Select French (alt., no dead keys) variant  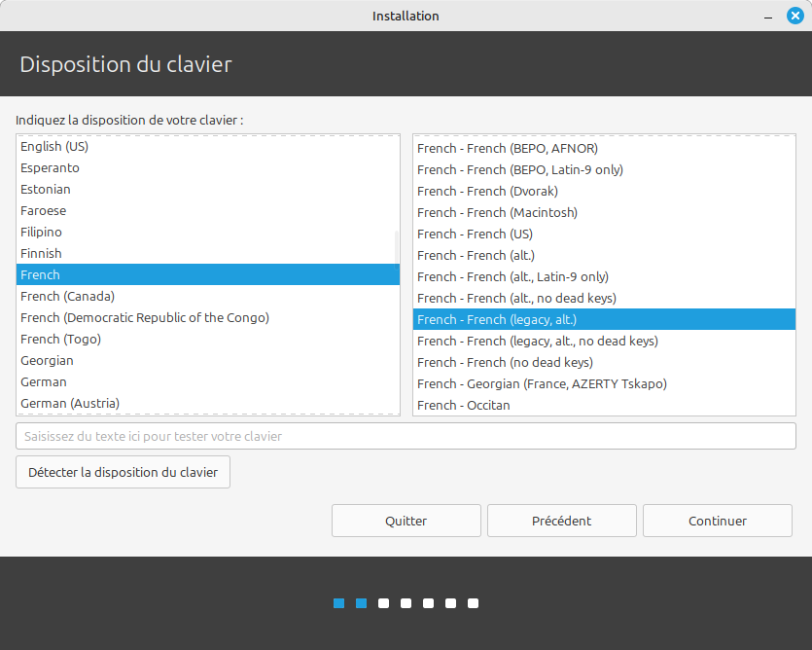(604, 299)
